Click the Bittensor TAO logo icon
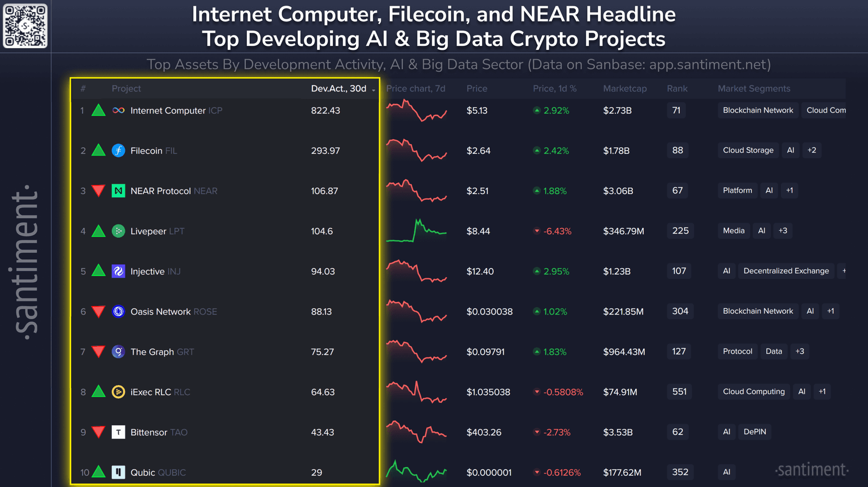Image resolution: width=868 pixels, height=487 pixels. 118,432
